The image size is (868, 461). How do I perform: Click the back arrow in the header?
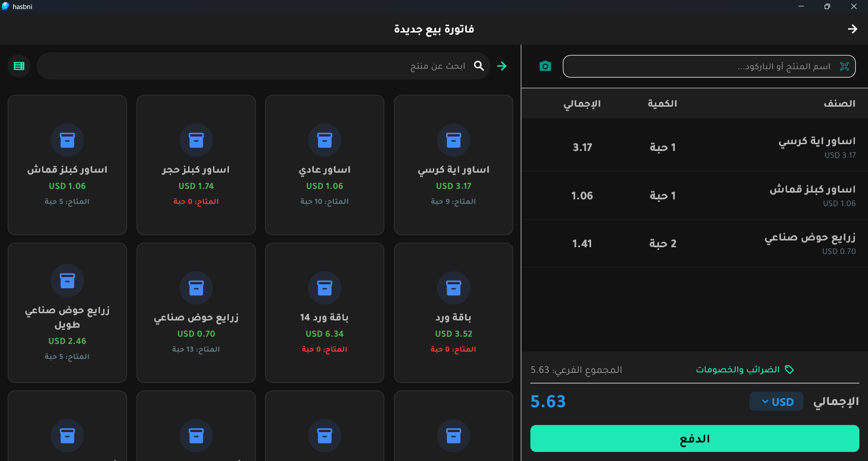853,29
